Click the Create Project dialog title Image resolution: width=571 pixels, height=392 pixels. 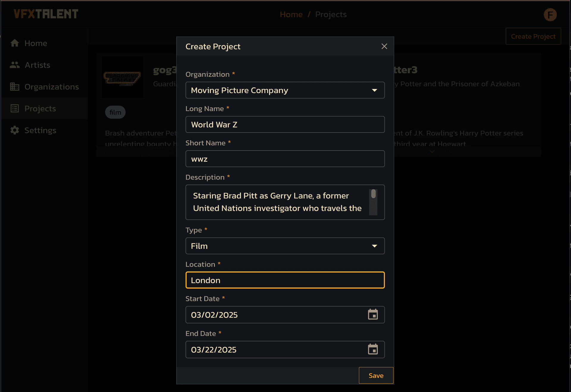coord(213,46)
